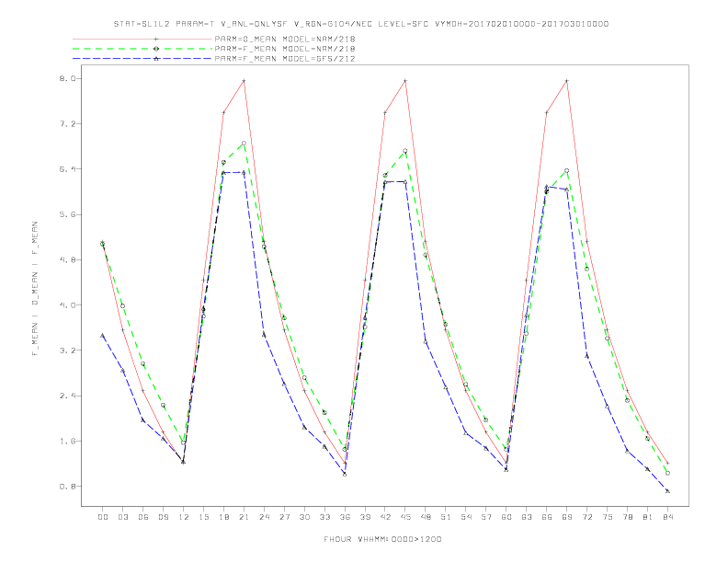Click x-axis forecast hour label 48
The height and width of the screenshot is (563, 728).
coord(426,517)
